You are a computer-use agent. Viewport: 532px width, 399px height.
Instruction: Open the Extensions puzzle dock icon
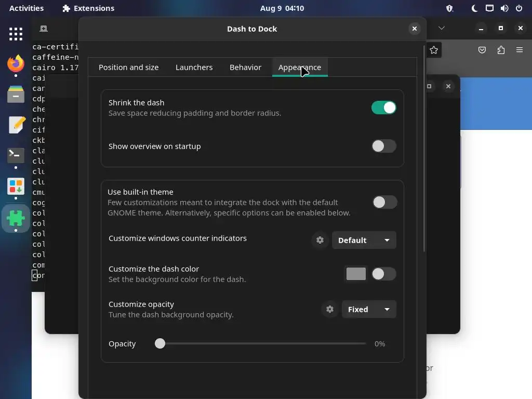pyautogui.click(x=16, y=218)
